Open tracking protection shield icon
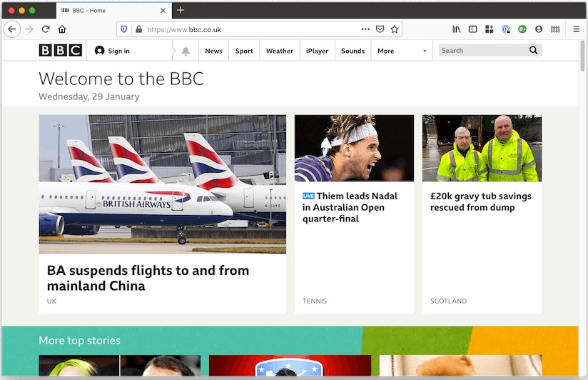This screenshot has width=588, height=380. [124, 29]
